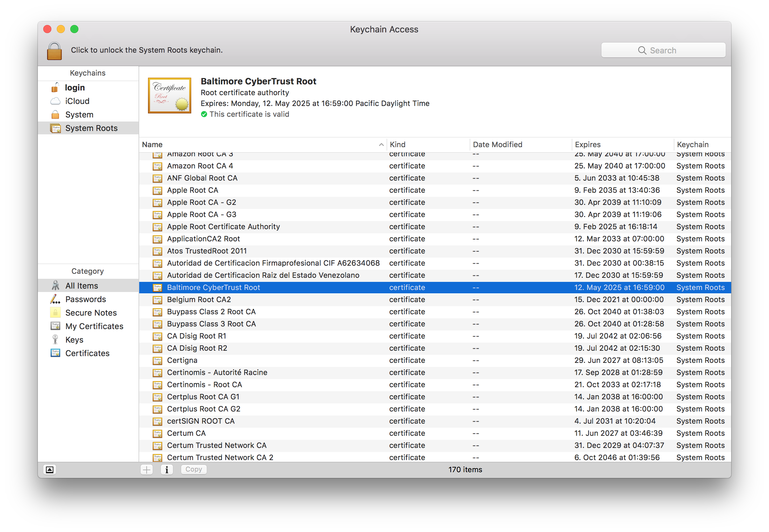Select the Buypass Class 3 Root CA row
The image size is (769, 532).
tap(435, 324)
